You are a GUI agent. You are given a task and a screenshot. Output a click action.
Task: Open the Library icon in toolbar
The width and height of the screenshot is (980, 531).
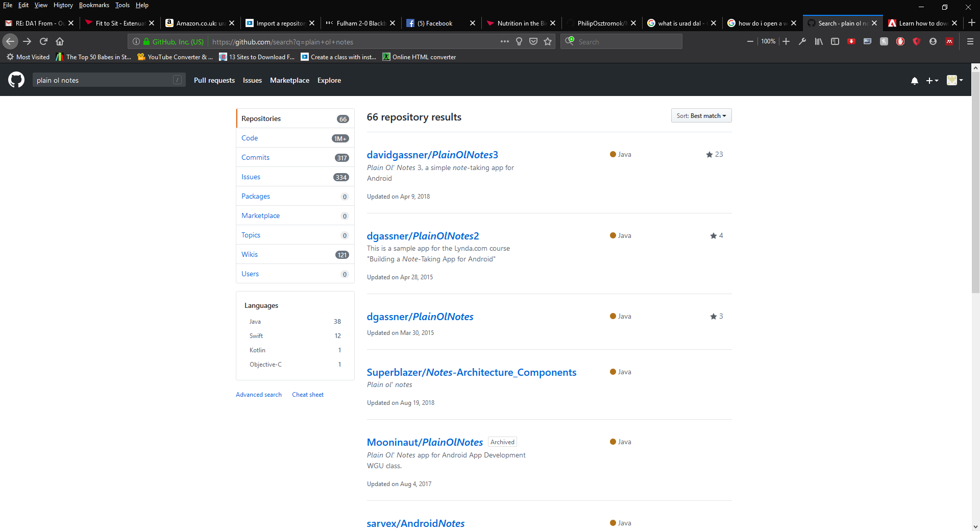(819, 41)
